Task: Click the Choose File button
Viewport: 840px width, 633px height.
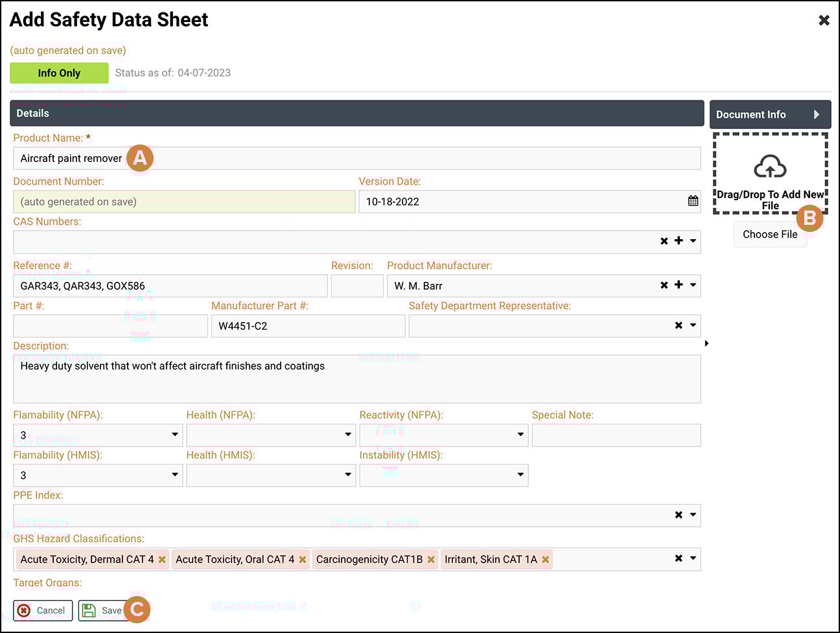Action: click(x=770, y=234)
